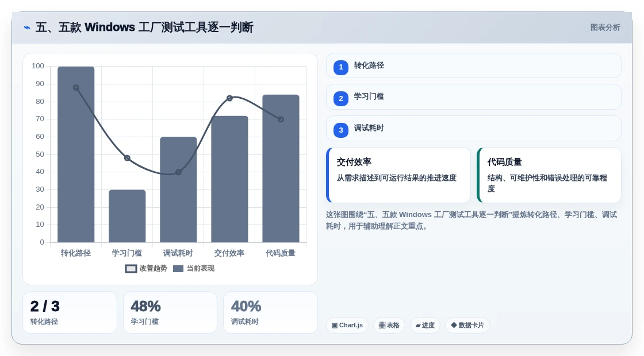Click the 2 / 3 转化路径 stat card
644x356 pixels.
(70, 312)
